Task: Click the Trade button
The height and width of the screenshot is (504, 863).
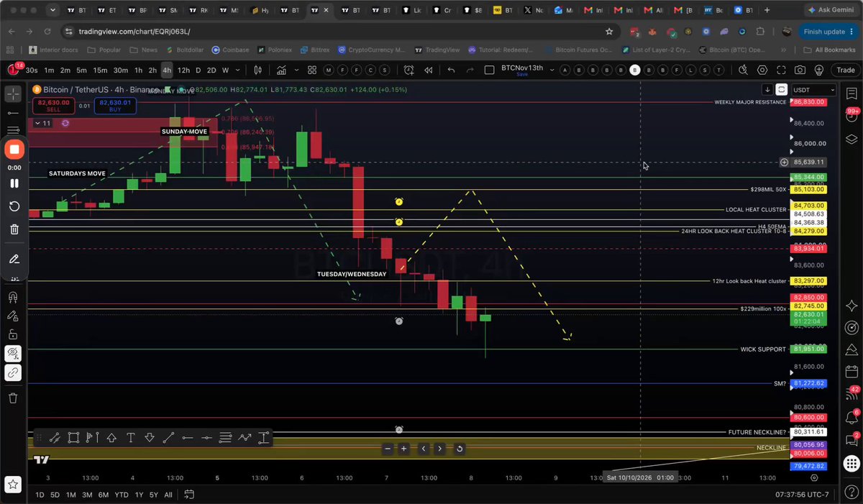Action: [x=846, y=70]
